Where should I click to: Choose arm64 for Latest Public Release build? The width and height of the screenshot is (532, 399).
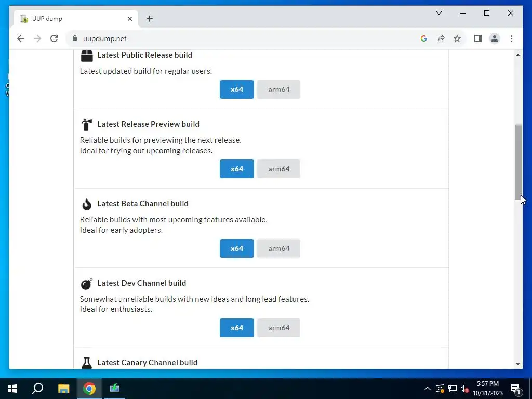[278, 89]
